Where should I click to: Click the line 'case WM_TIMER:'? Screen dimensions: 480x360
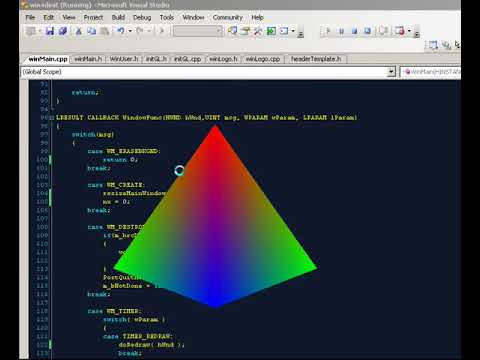pos(114,311)
